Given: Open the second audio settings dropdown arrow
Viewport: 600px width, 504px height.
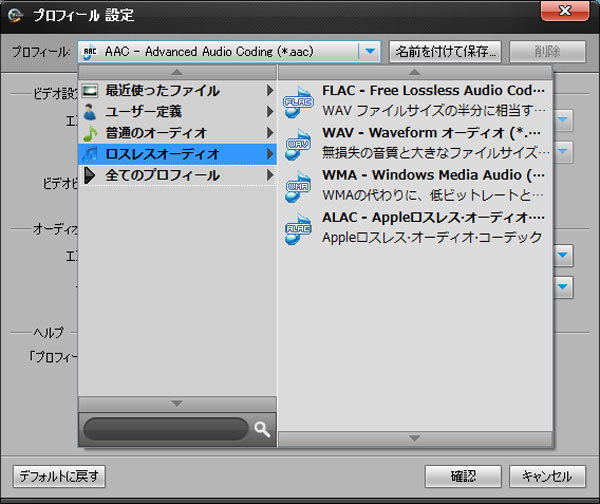Looking at the screenshot, I should pos(563,287).
